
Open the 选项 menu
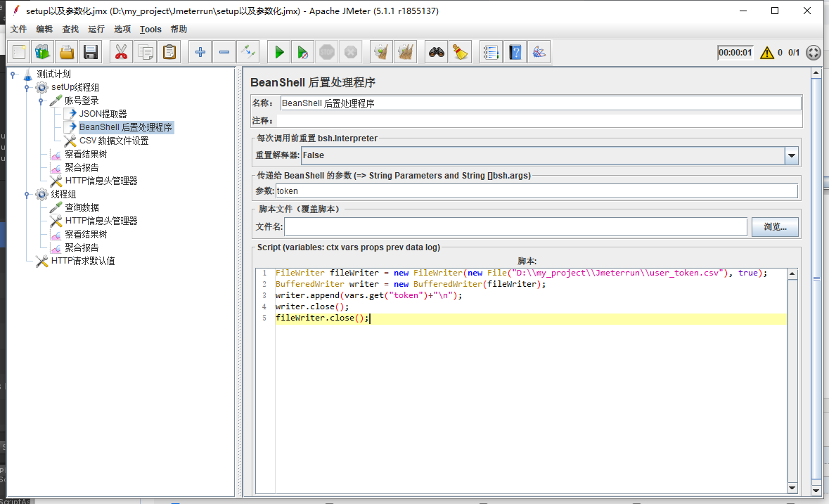122,29
